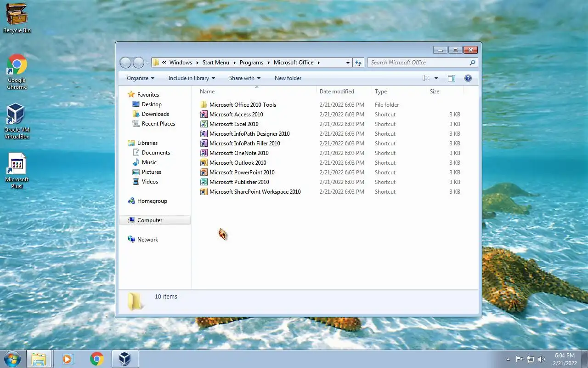Select Microsoft InfoPath Designer 2010 icon
The height and width of the screenshot is (368, 588).
204,134
